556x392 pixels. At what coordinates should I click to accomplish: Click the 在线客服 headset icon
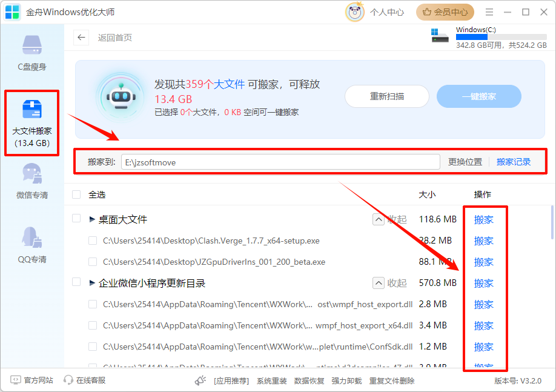(68, 380)
